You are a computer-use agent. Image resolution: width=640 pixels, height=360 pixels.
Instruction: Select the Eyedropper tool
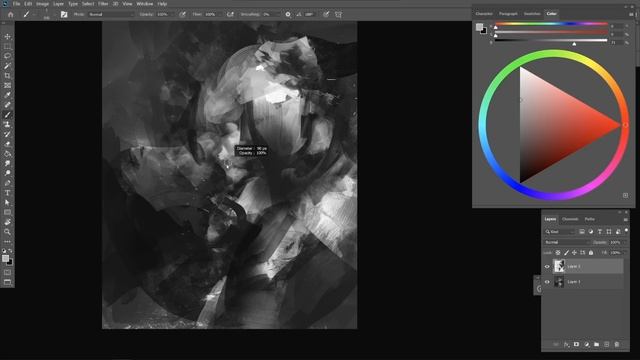click(7, 95)
